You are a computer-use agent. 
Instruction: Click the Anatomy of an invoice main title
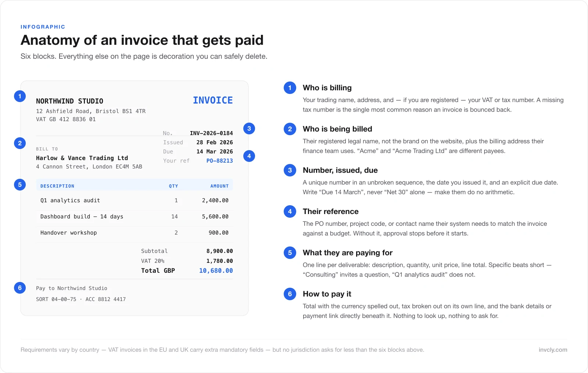(x=142, y=40)
